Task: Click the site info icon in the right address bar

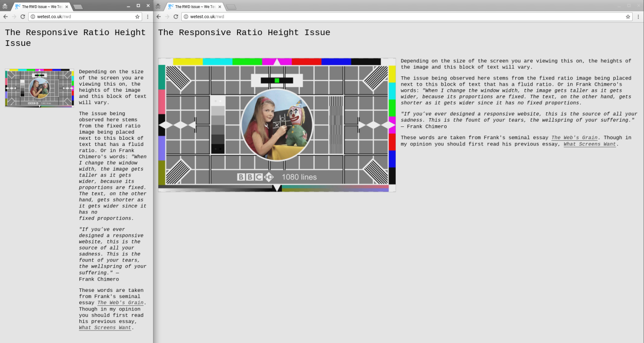Action: pos(186,17)
